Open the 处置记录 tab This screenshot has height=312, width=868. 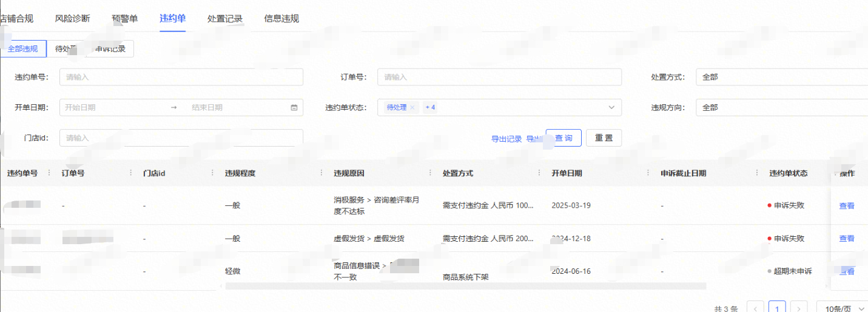[x=224, y=18]
